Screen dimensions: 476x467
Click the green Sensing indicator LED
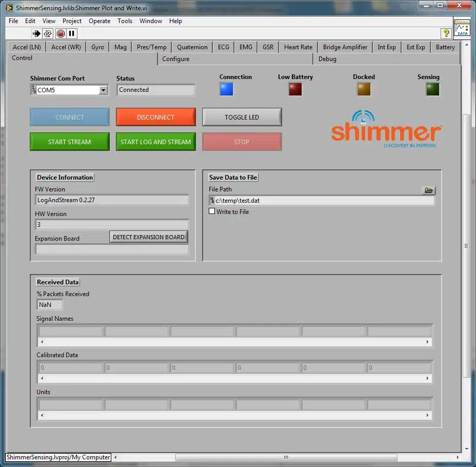click(x=433, y=89)
